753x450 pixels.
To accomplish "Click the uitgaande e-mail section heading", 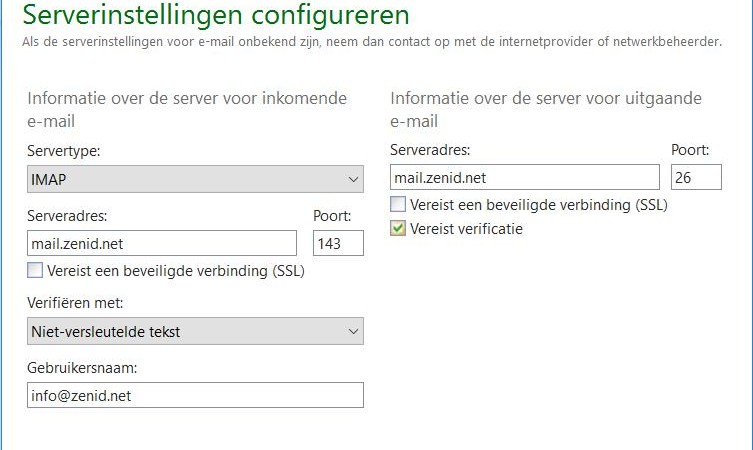I will click(x=546, y=109).
